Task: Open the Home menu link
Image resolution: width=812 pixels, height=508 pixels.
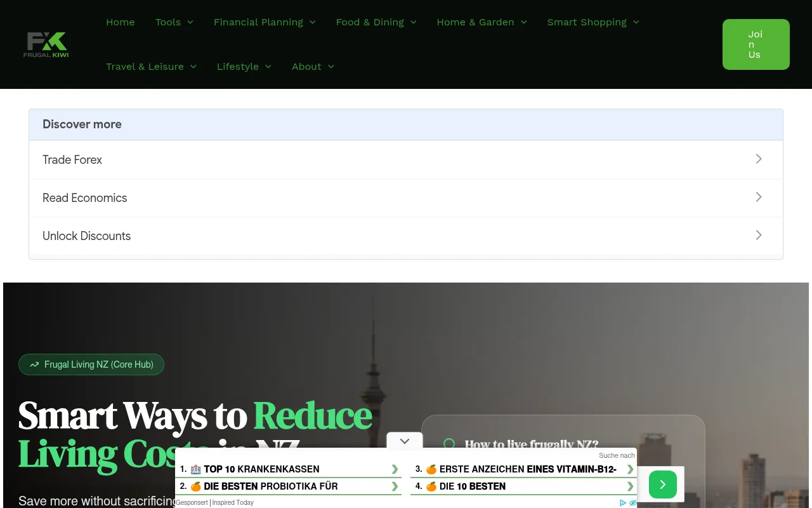Action: click(121, 22)
